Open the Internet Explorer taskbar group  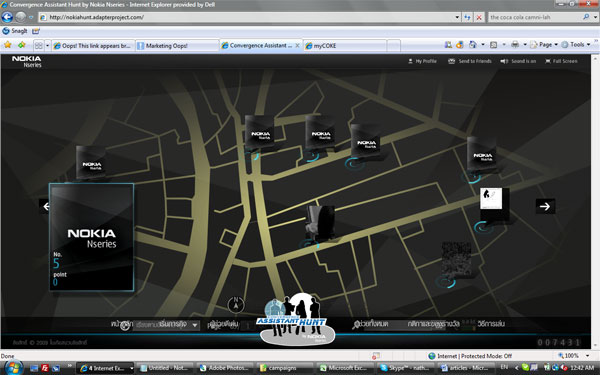tap(105, 368)
